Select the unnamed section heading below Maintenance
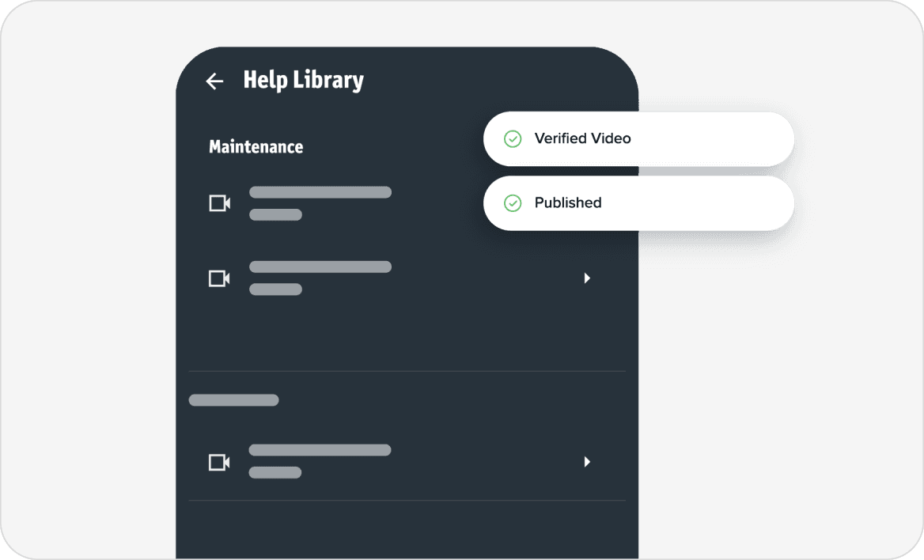This screenshot has width=924, height=560. [233, 400]
